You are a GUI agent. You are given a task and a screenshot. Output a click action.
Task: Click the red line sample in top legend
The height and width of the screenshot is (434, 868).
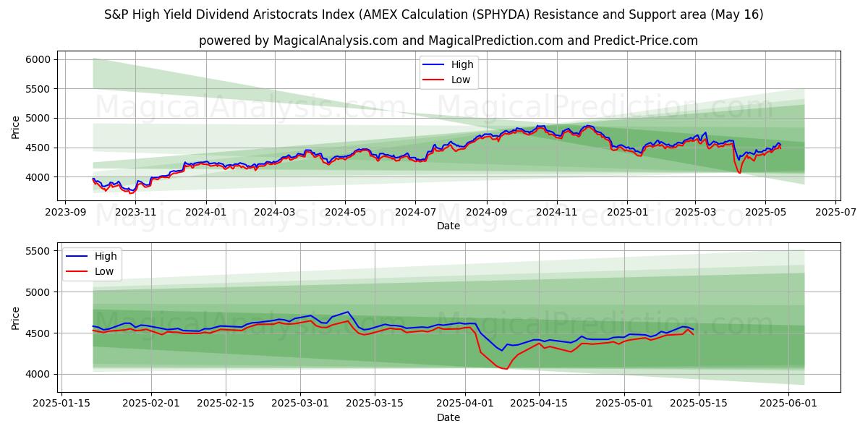point(435,80)
